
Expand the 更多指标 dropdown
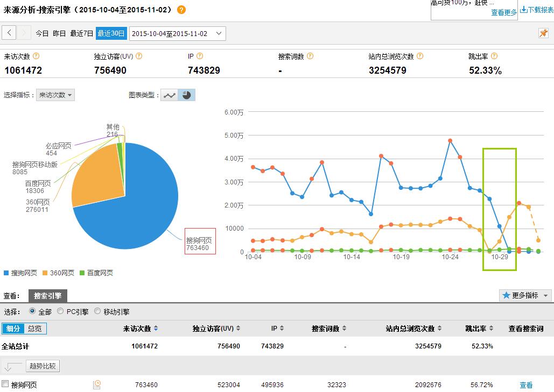pos(525,295)
